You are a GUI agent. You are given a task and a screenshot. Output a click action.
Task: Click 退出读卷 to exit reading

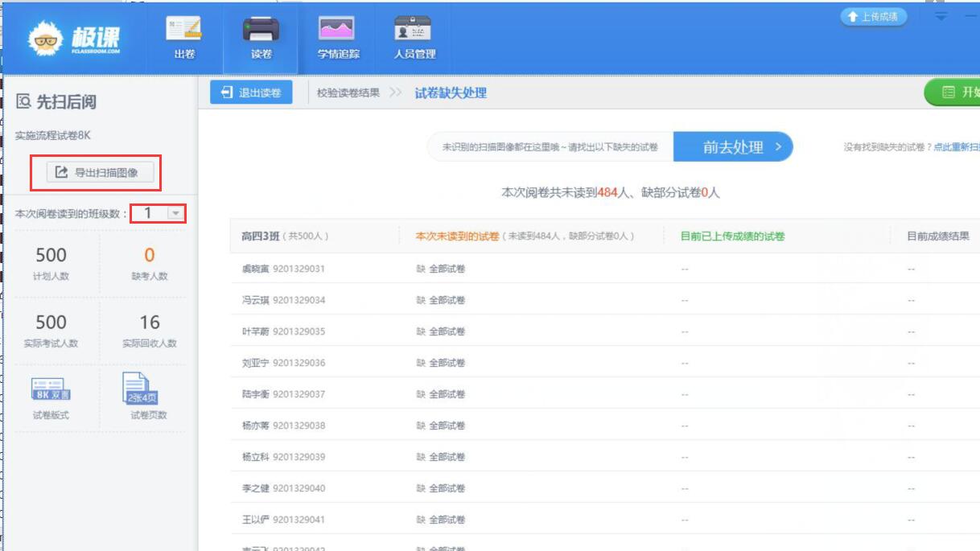tap(251, 93)
